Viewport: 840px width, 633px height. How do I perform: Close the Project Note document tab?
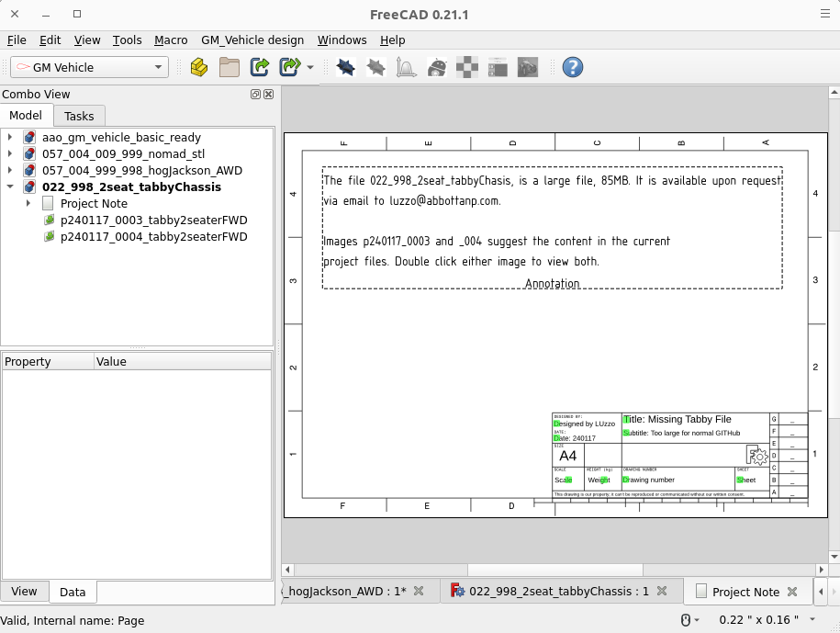tap(793, 592)
